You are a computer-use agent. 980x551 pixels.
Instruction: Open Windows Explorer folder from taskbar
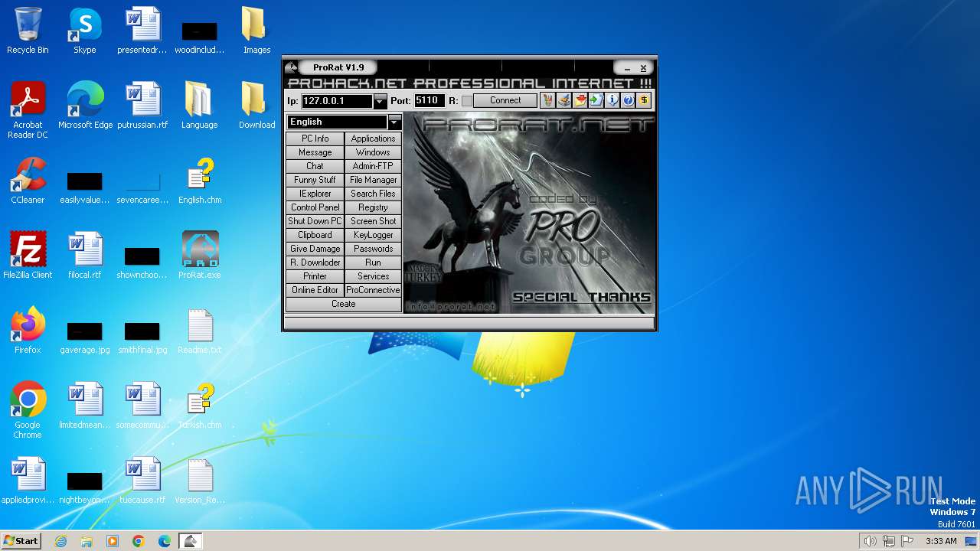click(x=87, y=541)
